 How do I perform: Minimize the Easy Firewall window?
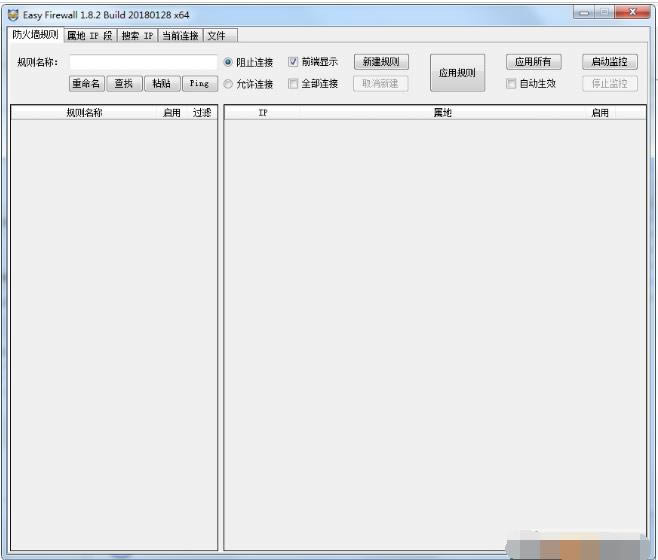(x=584, y=13)
